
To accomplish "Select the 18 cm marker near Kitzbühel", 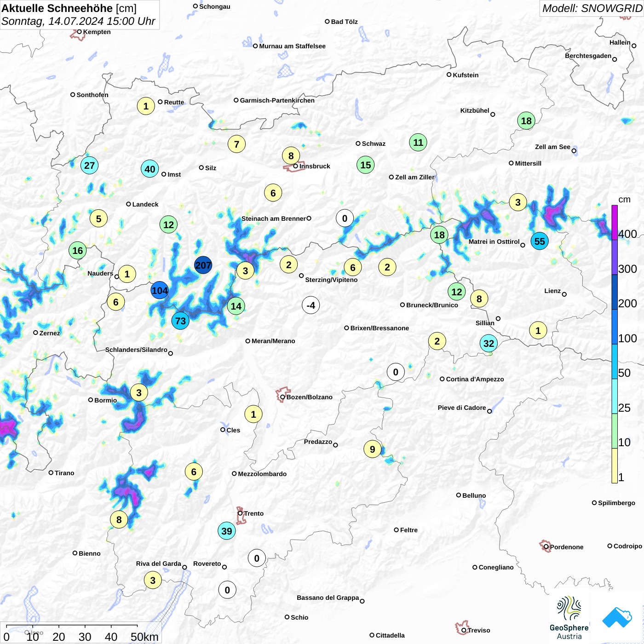I will pyautogui.click(x=526, y=121).
